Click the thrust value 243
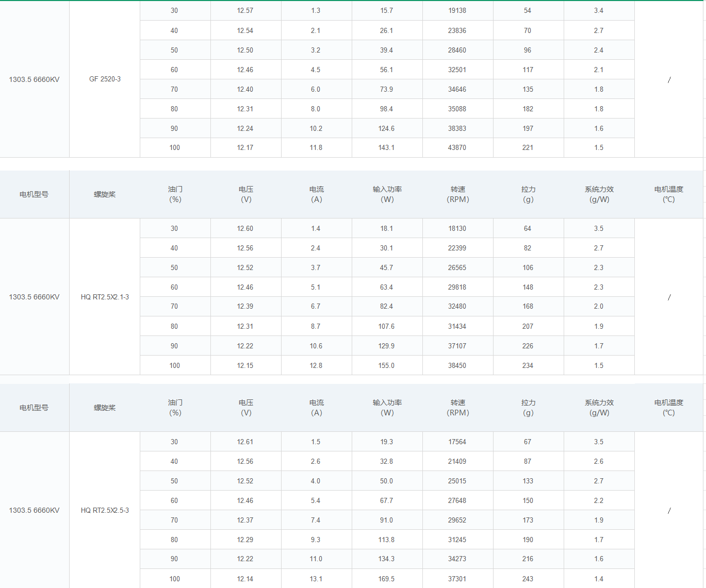The width and height of the screenshot is (706, 588). pos(528,579)
